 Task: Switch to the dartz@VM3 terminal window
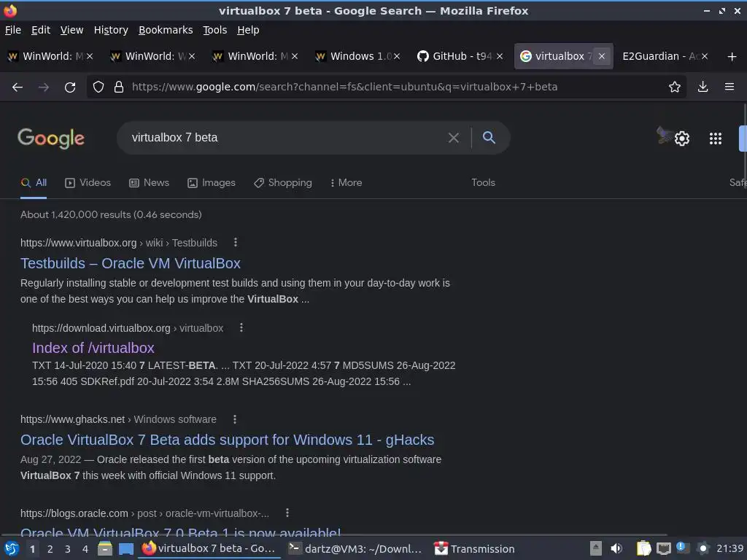[x=355, y=549]
